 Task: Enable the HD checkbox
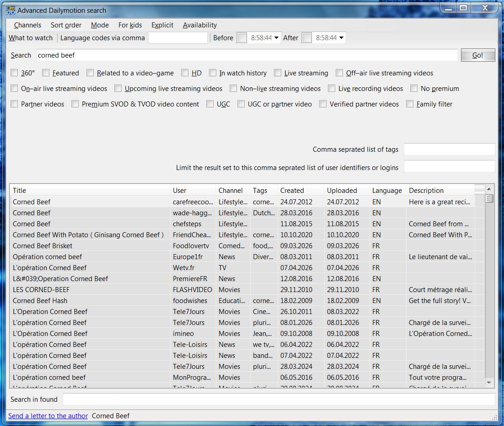[185, 73]
